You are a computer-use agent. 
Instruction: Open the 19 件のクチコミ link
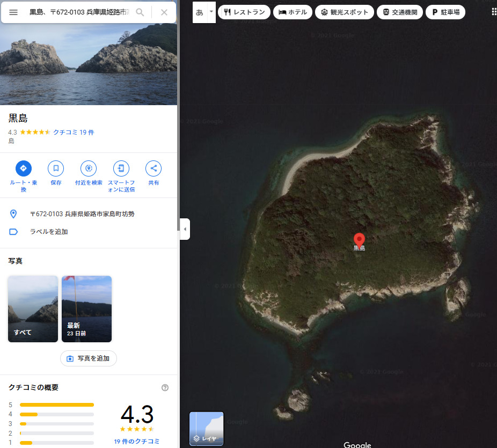[x=137, y=441]
